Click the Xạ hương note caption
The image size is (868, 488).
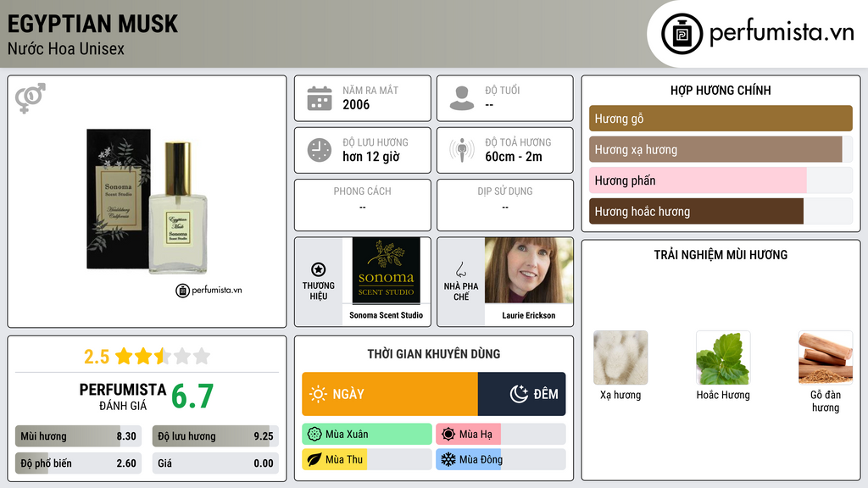coord(620,395)
